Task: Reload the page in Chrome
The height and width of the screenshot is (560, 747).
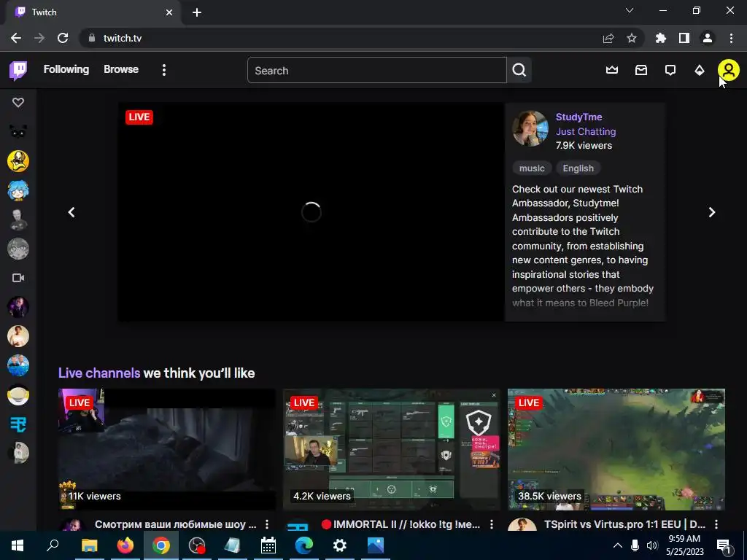Action: point(63,38)
